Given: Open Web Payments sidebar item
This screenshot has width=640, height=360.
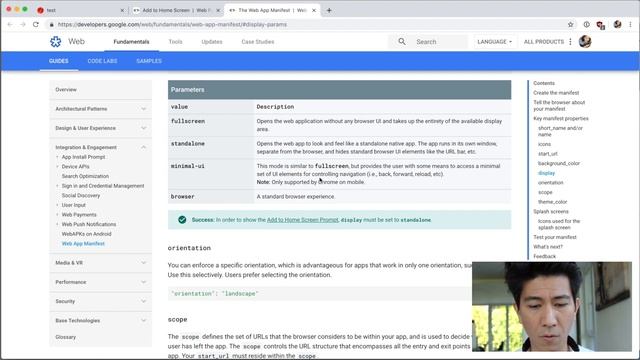Looking at the screenshot, I should pyautogui.click(x=79, y=215).
